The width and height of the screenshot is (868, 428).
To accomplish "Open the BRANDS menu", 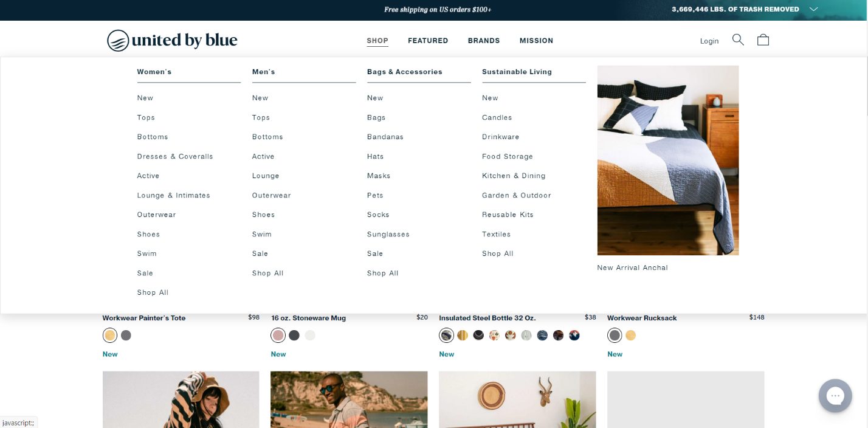I will click(484, 41).
